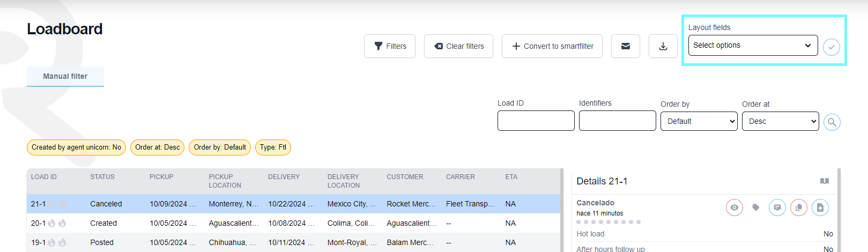Image resolution: width=868 pixels, height=252 pixels.
Task: Click the 'Order at: Desc' filter chip
Action: (x=158, y=147)
